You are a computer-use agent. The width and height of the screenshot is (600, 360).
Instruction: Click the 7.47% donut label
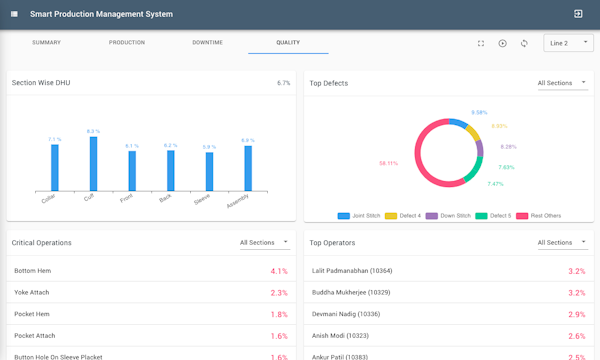[496, 184]
